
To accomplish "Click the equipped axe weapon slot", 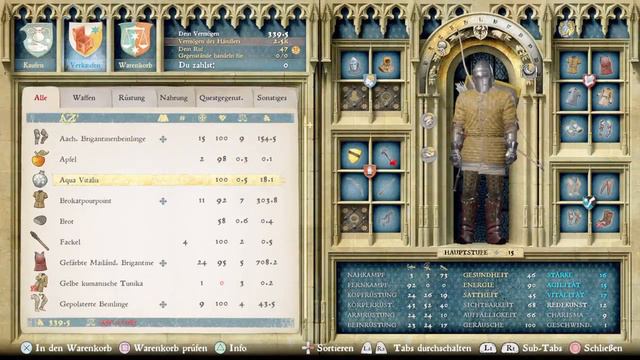I will 386,156.
